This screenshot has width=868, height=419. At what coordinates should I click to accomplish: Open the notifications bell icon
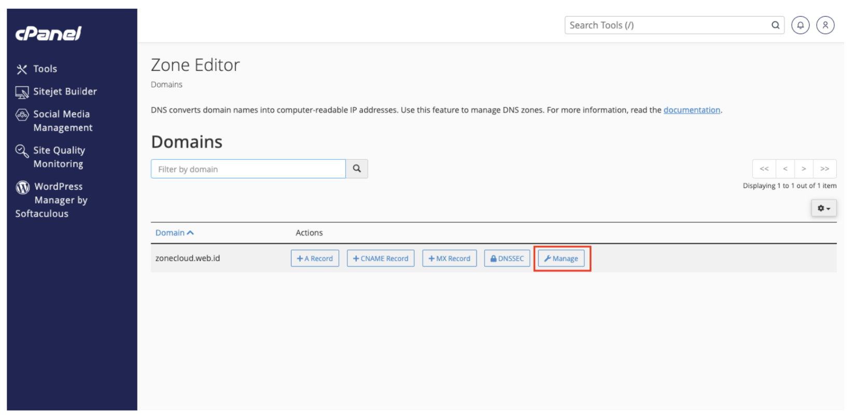800,25
